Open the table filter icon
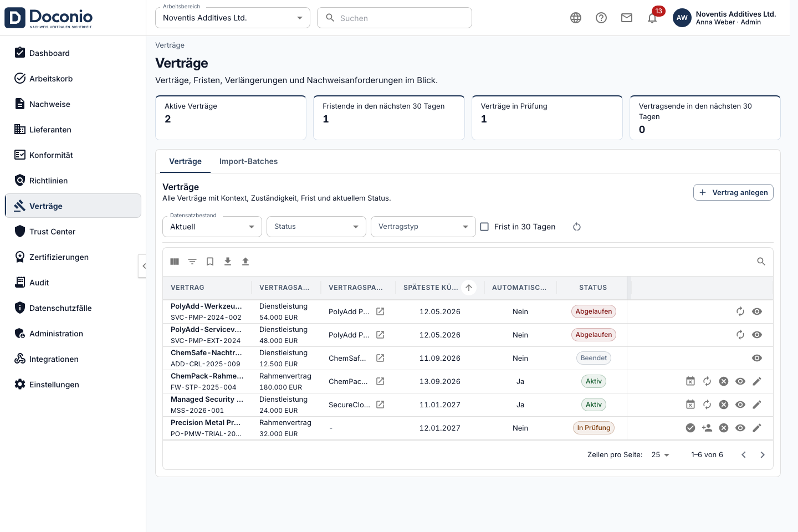Viewport: 798px width, 532px height. [x=192, y=262]
